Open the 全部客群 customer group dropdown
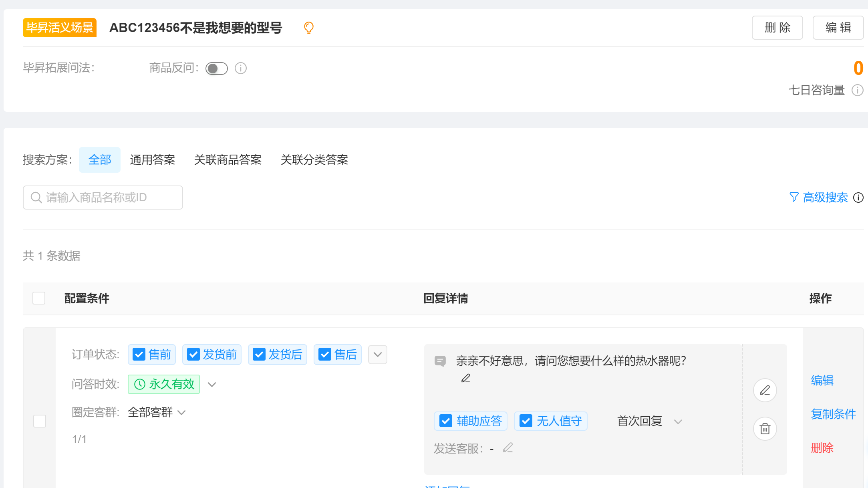Screen dimensions: 868x488 (x=181, y=413)
